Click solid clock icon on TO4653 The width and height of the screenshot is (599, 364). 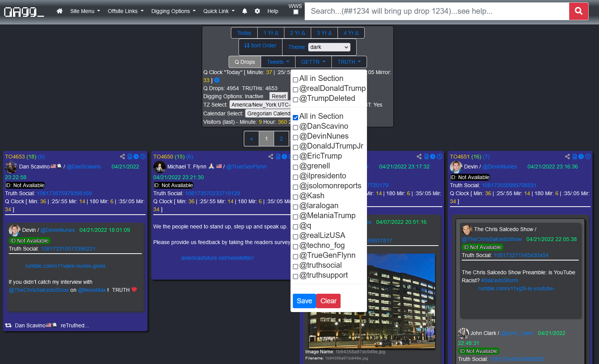[x=136, y=157]
